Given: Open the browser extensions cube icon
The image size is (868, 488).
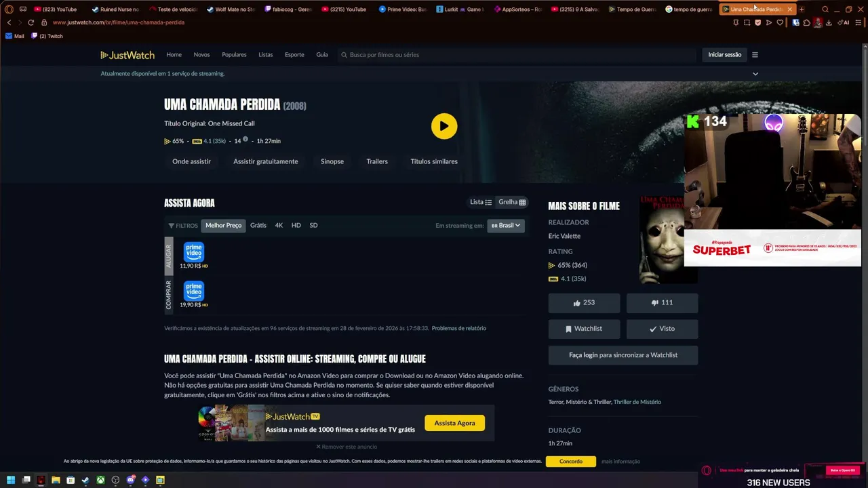Looking at the screenshot, I should 806,22.
